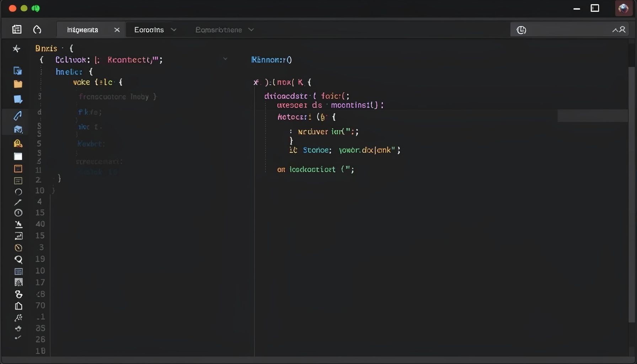This screenshot has height=364, width=637.
Task: Open the document list icon in top toolbar
Action: [x=17, y=30]
